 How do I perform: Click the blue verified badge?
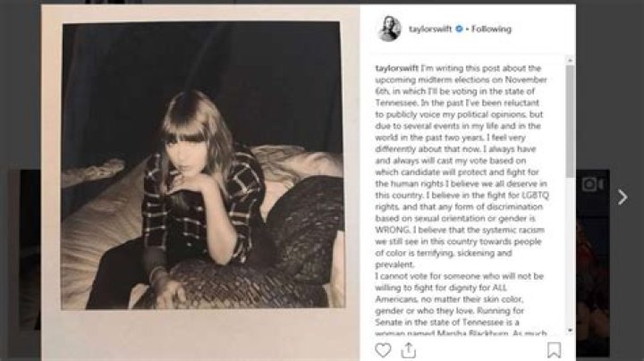(459, 29)
